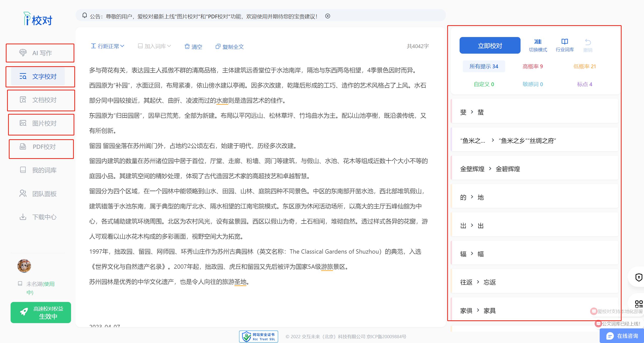Expand the 加入词库 dropdown
This screenshot has width=644, height=343.
tap(155, 46)
